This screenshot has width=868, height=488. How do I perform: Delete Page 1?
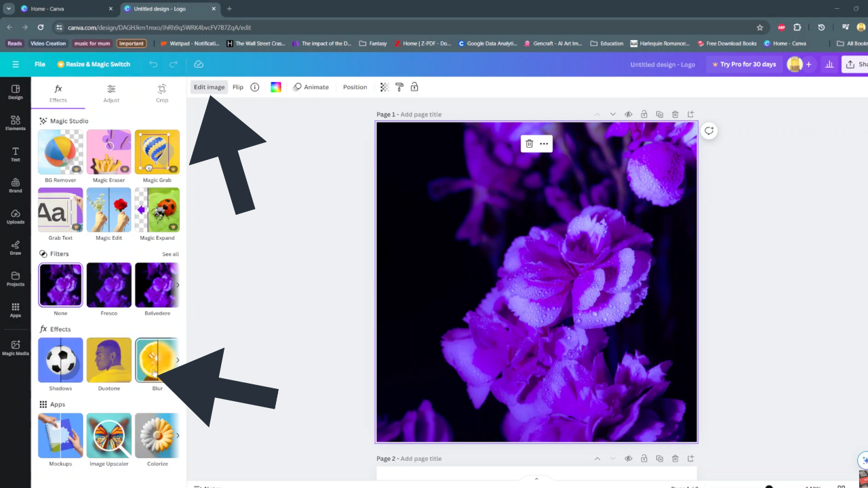click(x=675, y=115)
